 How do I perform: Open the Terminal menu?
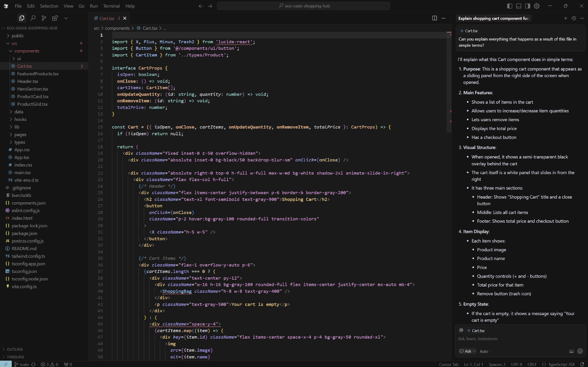pyautogui.click(x=111, y=6)
